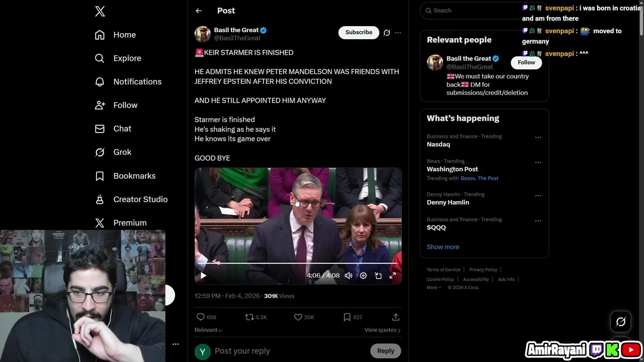The width and height of the screenshot is (644, 362).
Task: Open more options for Nasdaq trend
Action: (538, 137)
